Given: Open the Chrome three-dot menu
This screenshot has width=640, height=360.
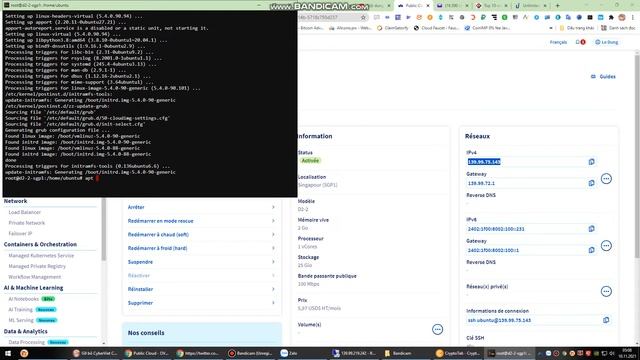Looking at the screenshot, I should click(x=633, y=18).
